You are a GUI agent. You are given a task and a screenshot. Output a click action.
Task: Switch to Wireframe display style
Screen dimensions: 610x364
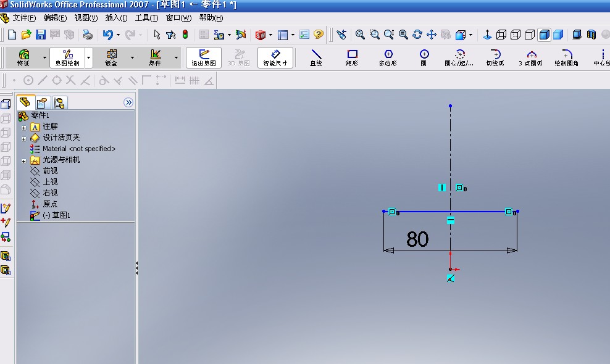pos(501,35)
